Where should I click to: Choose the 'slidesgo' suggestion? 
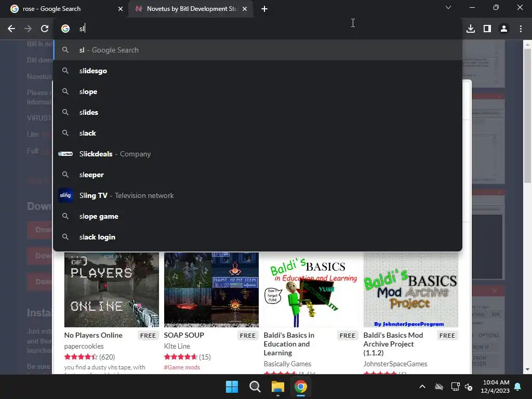pos(258,71)
